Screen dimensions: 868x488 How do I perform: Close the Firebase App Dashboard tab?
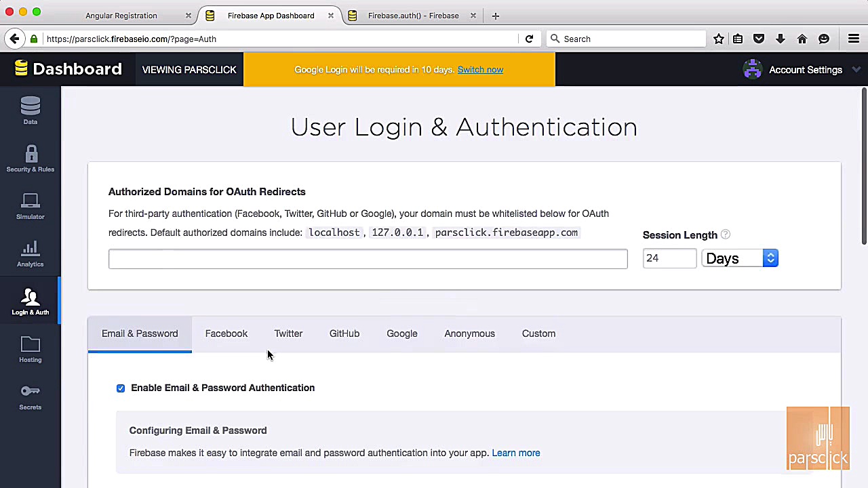[x=331, y=16]
